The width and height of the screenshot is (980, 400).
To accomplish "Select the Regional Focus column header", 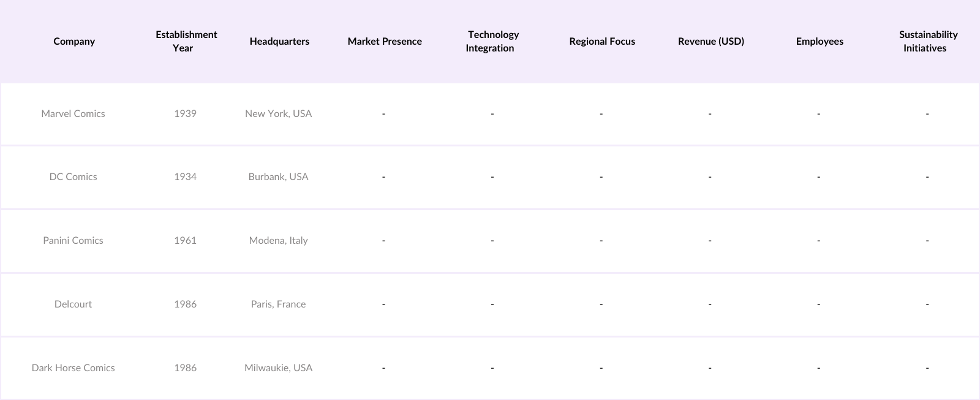I will click(x=602, y=41).
